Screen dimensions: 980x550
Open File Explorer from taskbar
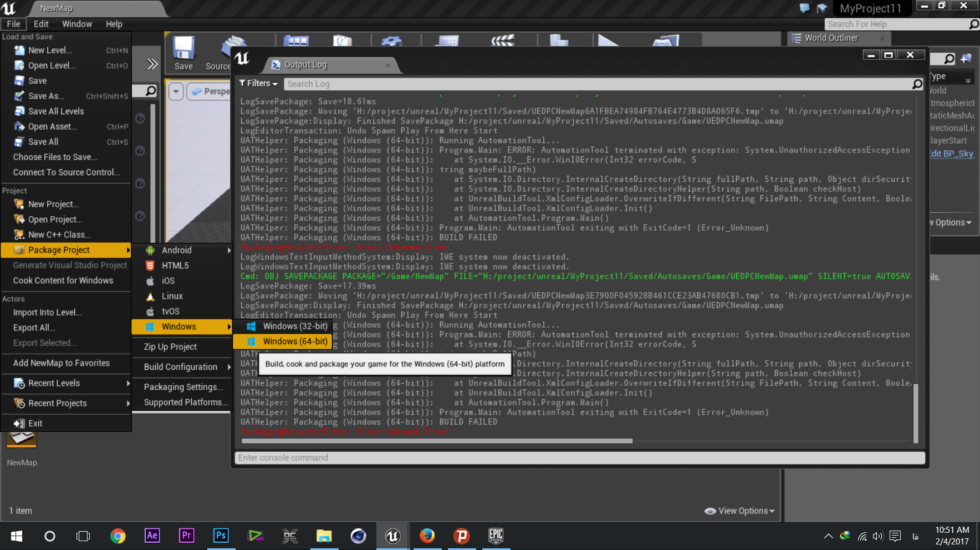[324, 536]
